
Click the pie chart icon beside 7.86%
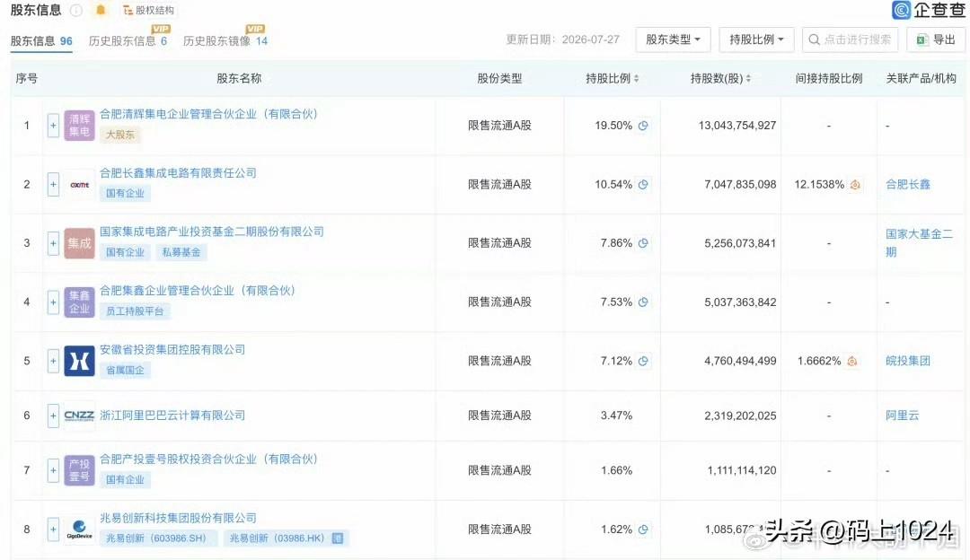[643, 243]
